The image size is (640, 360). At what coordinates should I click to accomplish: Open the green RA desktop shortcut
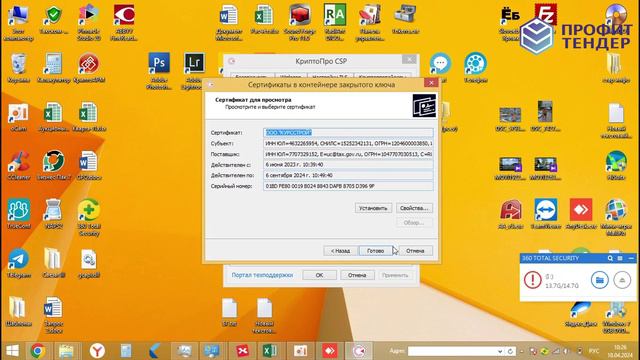[x=335, y=22]
